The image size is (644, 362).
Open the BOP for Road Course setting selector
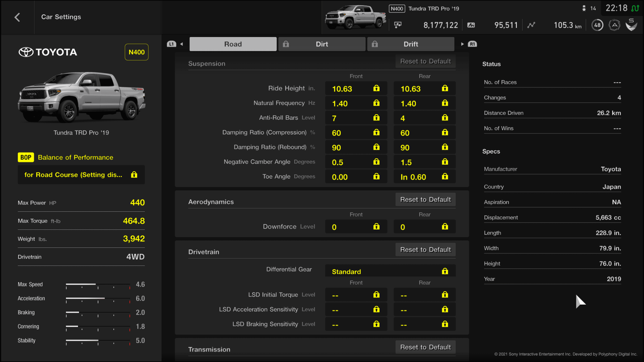pos(81,175)
